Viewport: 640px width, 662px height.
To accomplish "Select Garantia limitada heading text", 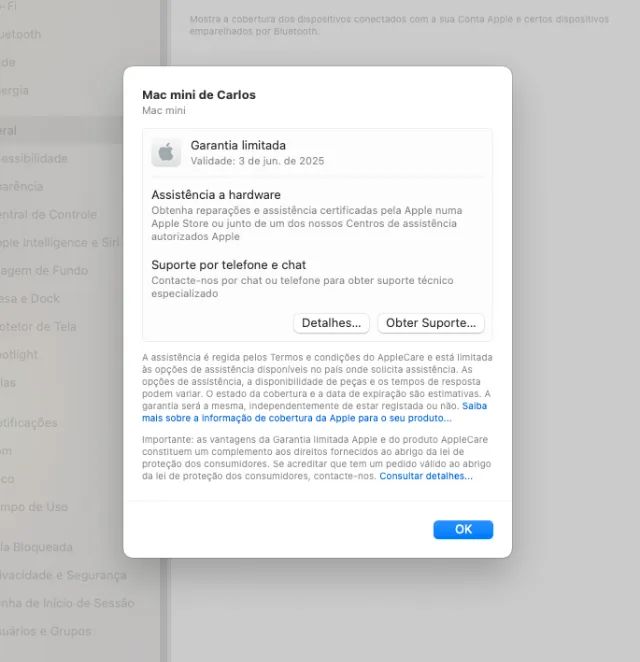I will [238, 145].
